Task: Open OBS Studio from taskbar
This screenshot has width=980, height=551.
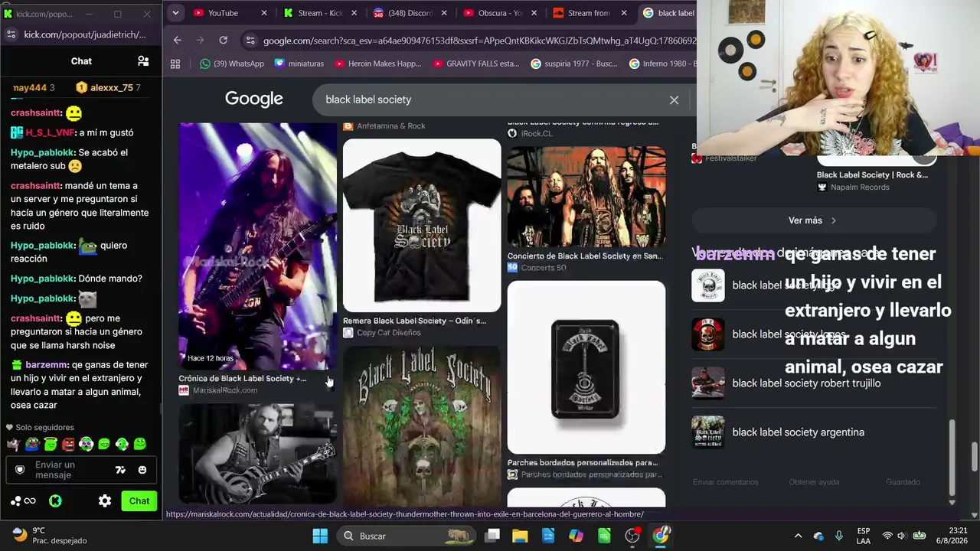Action: [632, 536]
